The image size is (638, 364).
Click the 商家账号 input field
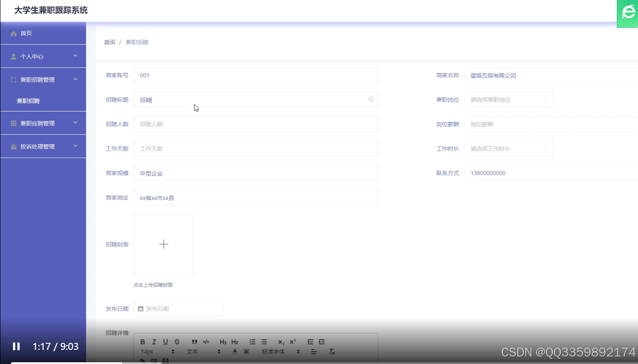pyautogui.click(x=256, y=75)
